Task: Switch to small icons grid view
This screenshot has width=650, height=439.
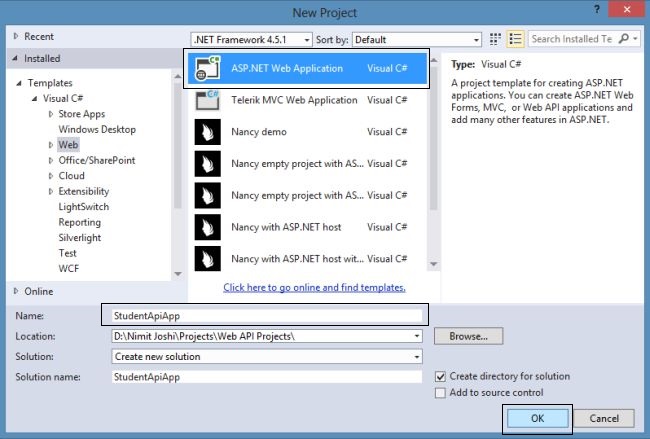Action: tap(495, 39)
